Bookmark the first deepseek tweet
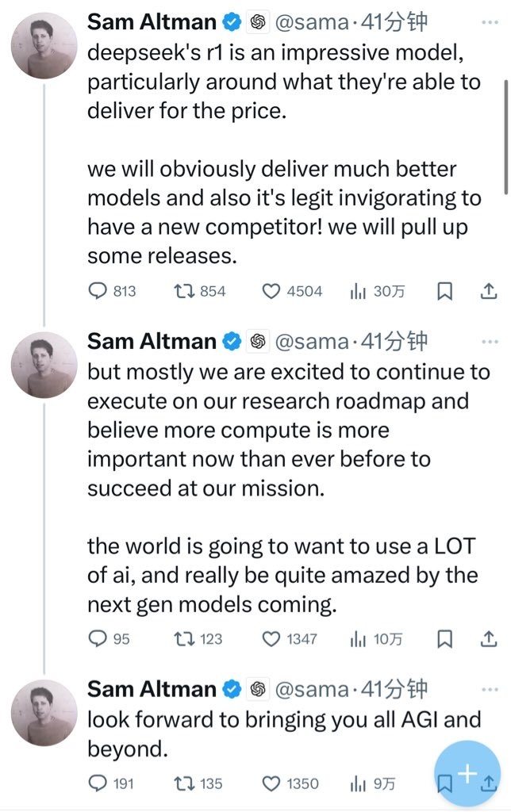Viewport: 511px width, 812px height. point(444,292)
